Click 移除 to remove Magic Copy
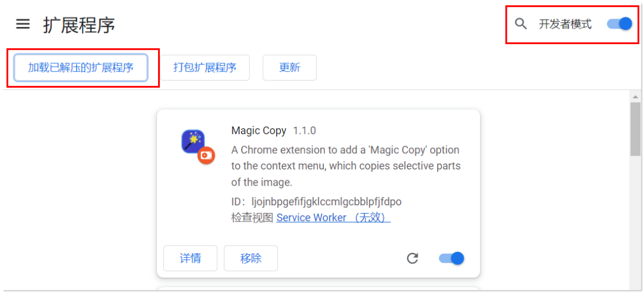 [x=250, y=258]
